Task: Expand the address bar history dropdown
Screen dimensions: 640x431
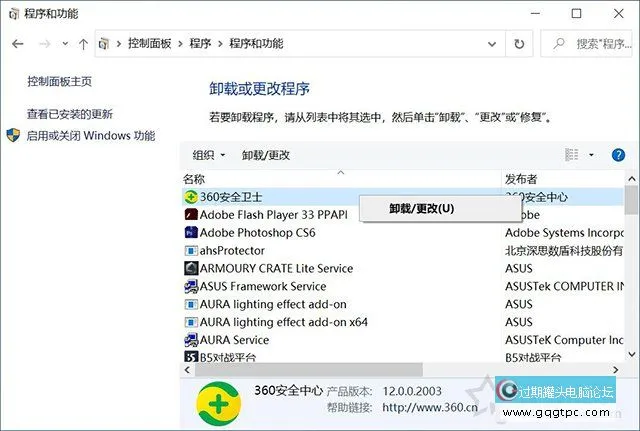Action: [x=492, y=44]
